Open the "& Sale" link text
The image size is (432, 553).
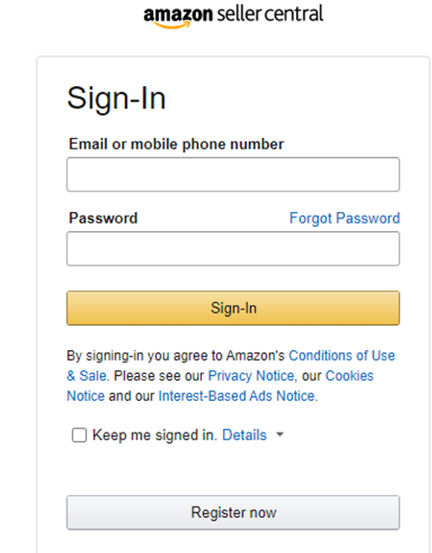point(86,376)
